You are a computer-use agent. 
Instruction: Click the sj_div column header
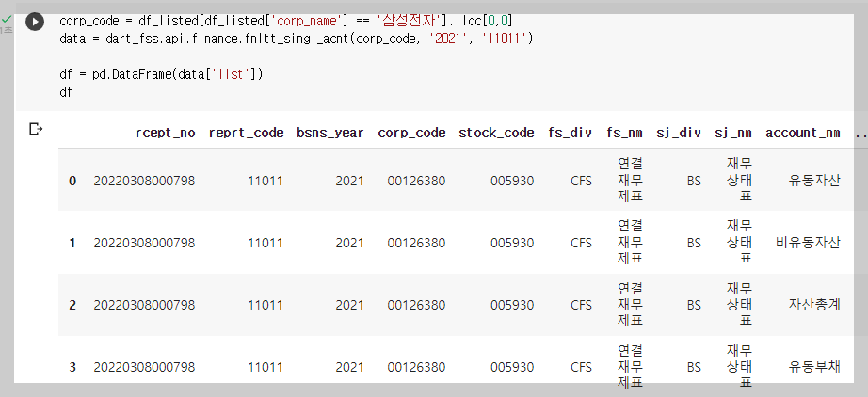point(679,134)
